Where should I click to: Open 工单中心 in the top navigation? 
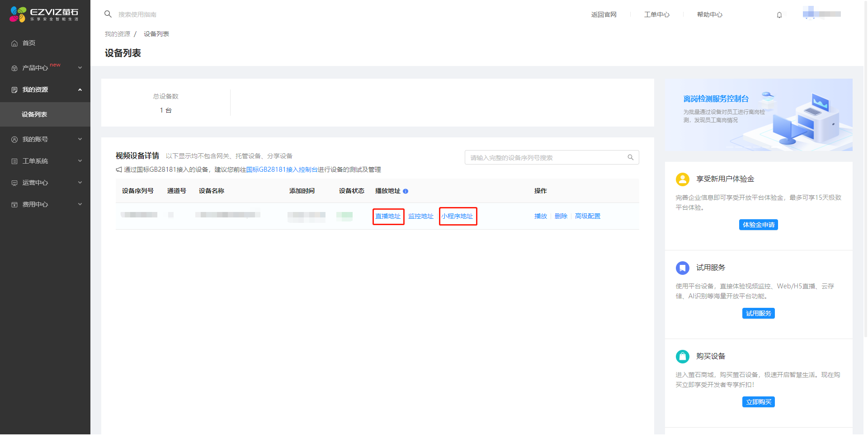[656, 14]
